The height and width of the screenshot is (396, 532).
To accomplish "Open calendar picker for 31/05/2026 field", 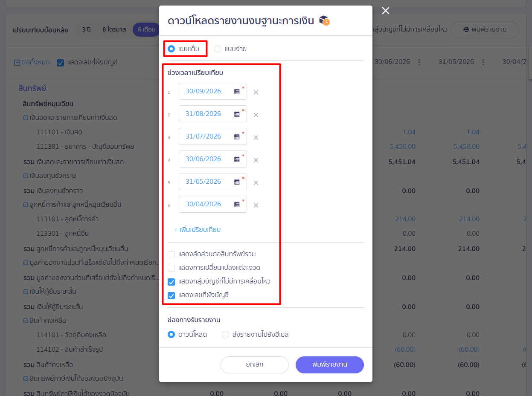I will [x=237, y=182].
